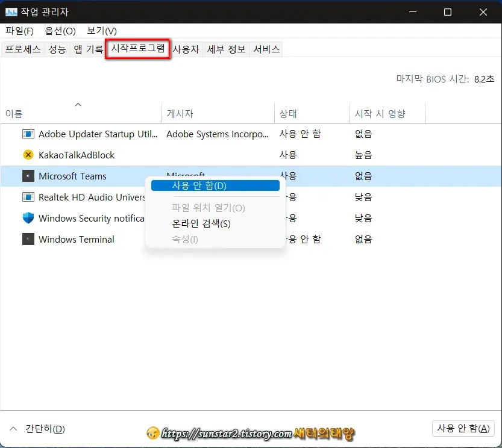The width and height of the screenshot is (502, 448).
Task: Click the 사용 안 함 button at bottom right
Action: 463,428
